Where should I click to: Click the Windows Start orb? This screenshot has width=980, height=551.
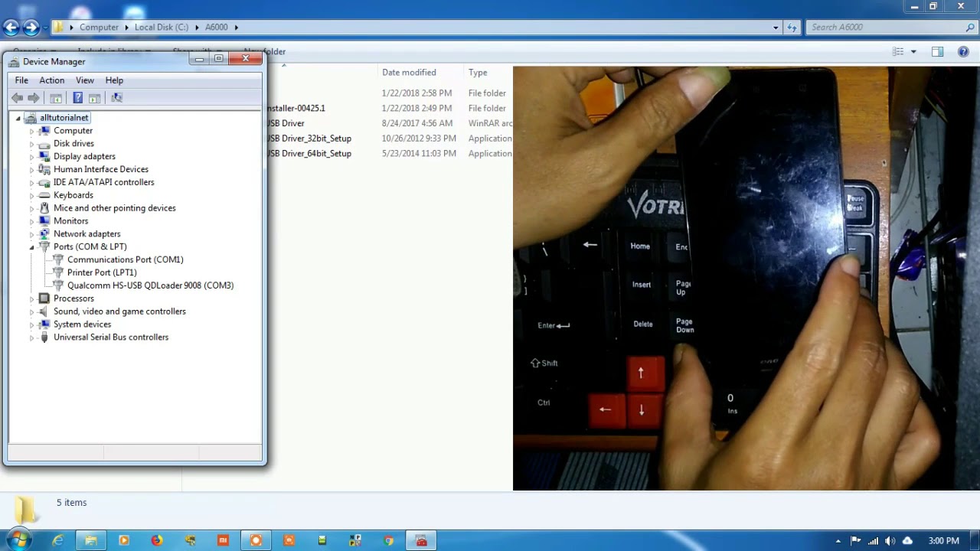(x=19, y=540)
